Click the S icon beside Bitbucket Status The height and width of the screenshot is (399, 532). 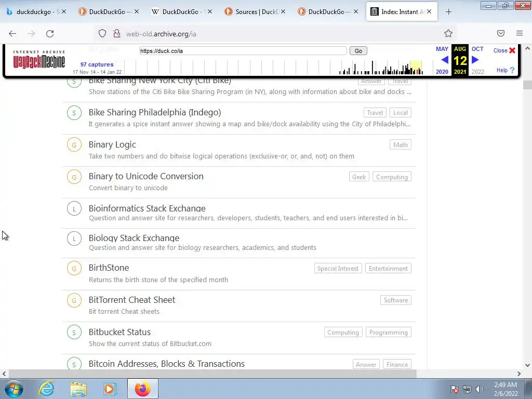click(74, 332)
